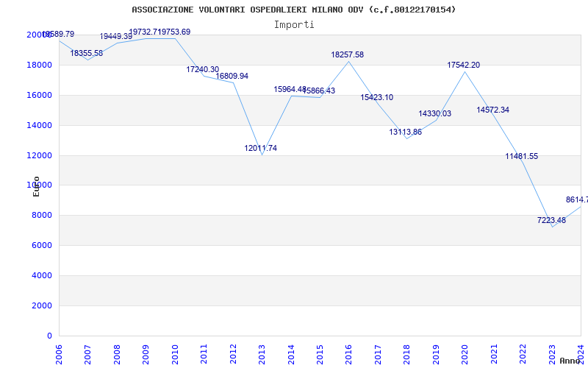588x368 pixels.
Task: Select data label 17542.20
Action: pyautogui.click(x=464, y=66)
